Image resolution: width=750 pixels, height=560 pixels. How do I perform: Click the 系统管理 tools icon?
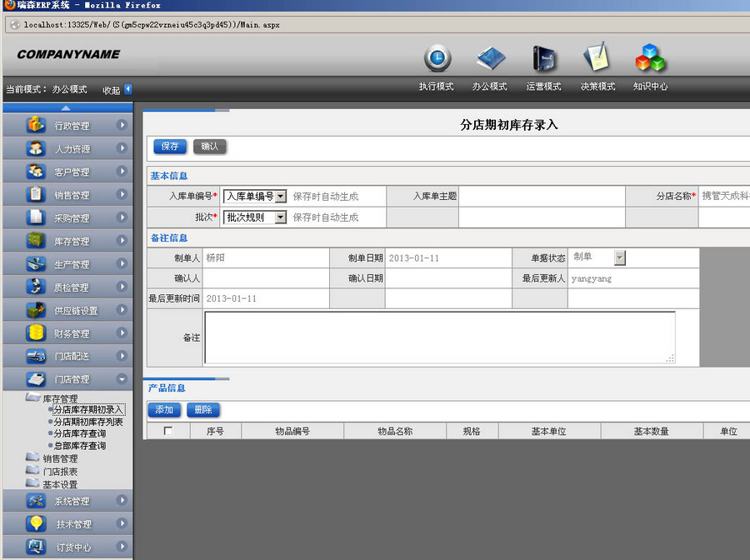pos(36,501)
